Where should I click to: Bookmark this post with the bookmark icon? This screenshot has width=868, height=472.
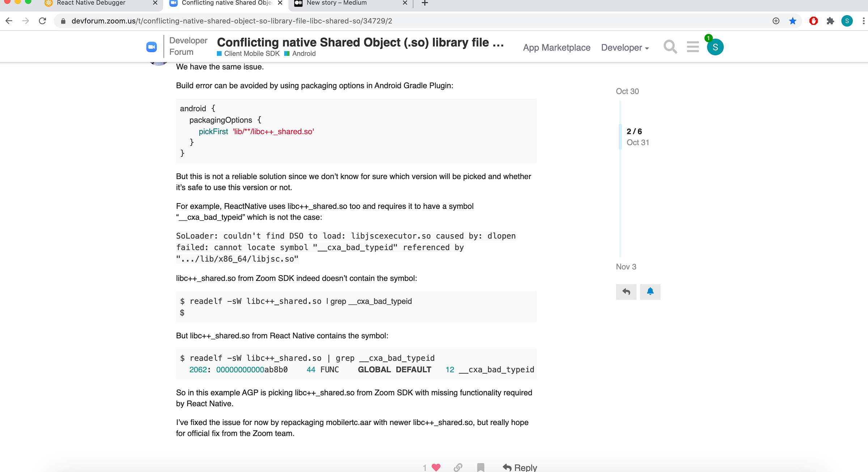481,467
